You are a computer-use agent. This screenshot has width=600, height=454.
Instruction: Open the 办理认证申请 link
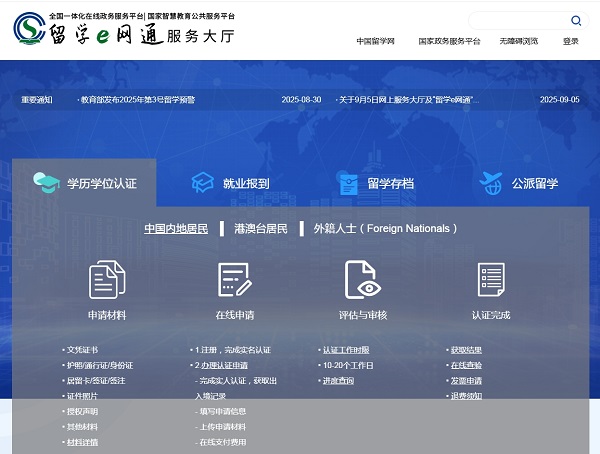pyautogui.click(x=225, y=365)
